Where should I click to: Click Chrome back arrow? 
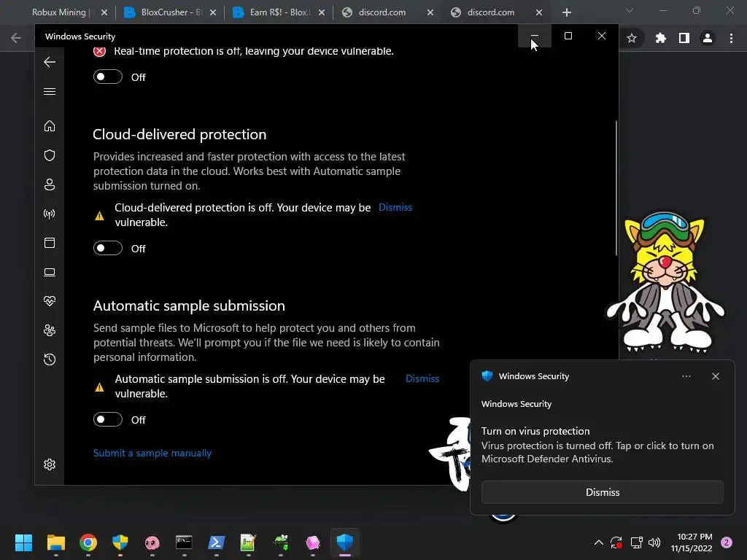point(16,38)
